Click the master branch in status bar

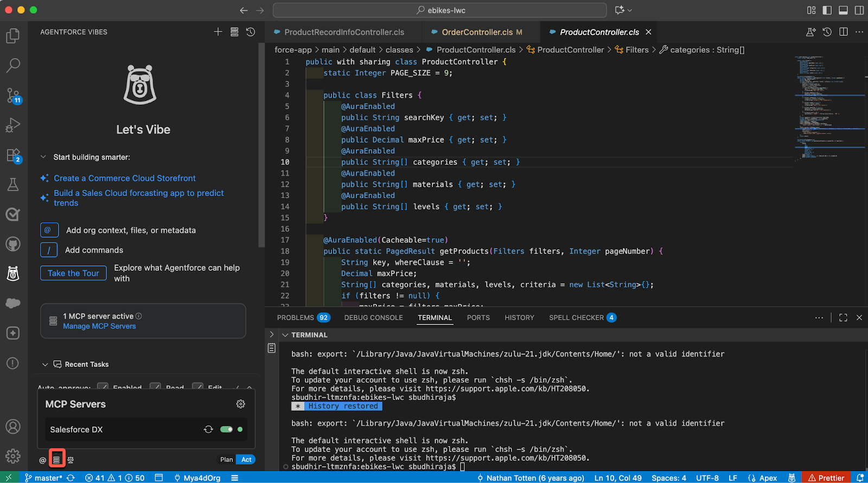[48, 478]
